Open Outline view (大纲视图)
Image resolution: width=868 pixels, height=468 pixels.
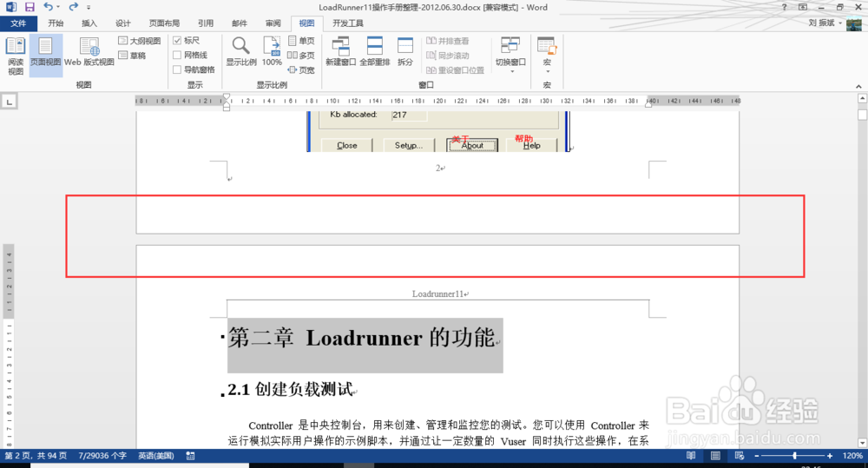140,41
